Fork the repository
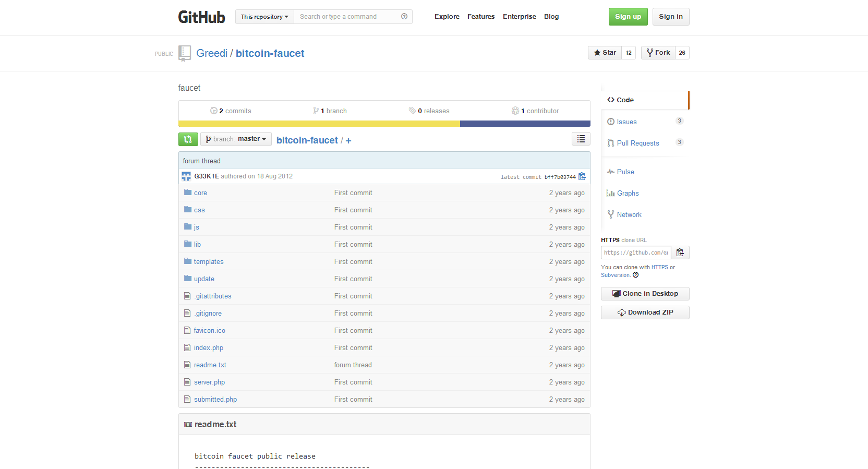This screenshot has height=469, width=868. [x=658, y=53]
